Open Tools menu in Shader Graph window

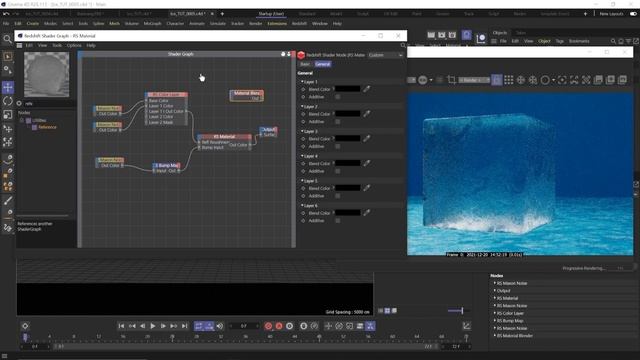pyautogui.click(x=57, y=45)
